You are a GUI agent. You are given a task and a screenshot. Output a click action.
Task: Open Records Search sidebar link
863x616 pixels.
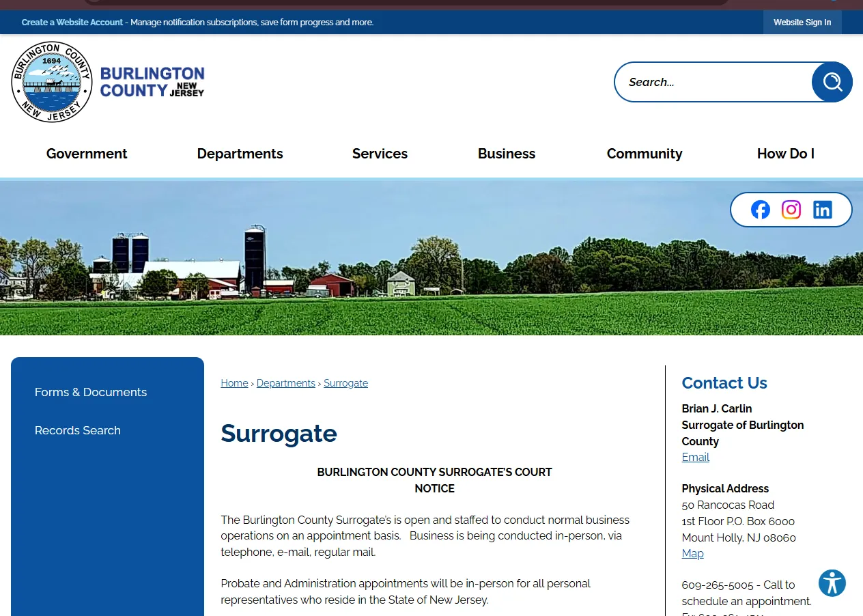pyautogui.click(x=78, y=430)
